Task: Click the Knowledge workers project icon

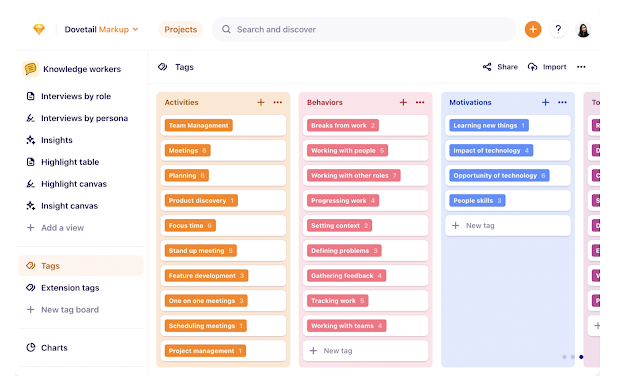Action: [31, 69]
